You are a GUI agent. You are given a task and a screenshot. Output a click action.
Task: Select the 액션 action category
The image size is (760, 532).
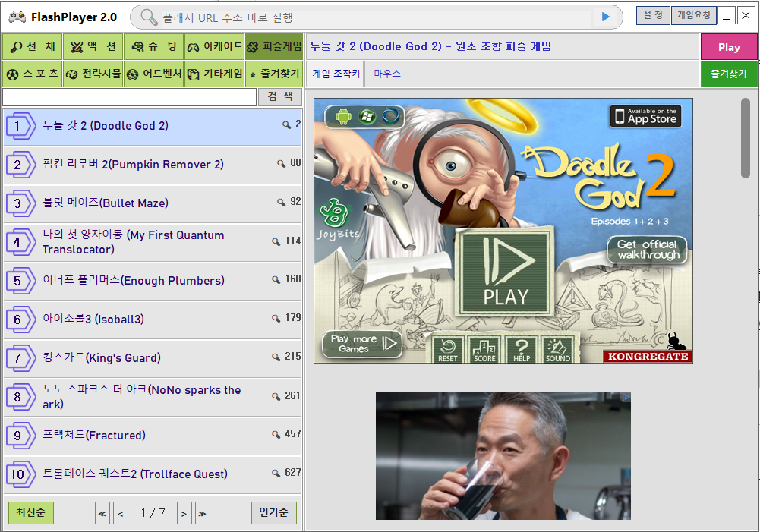tap(93, 46)
